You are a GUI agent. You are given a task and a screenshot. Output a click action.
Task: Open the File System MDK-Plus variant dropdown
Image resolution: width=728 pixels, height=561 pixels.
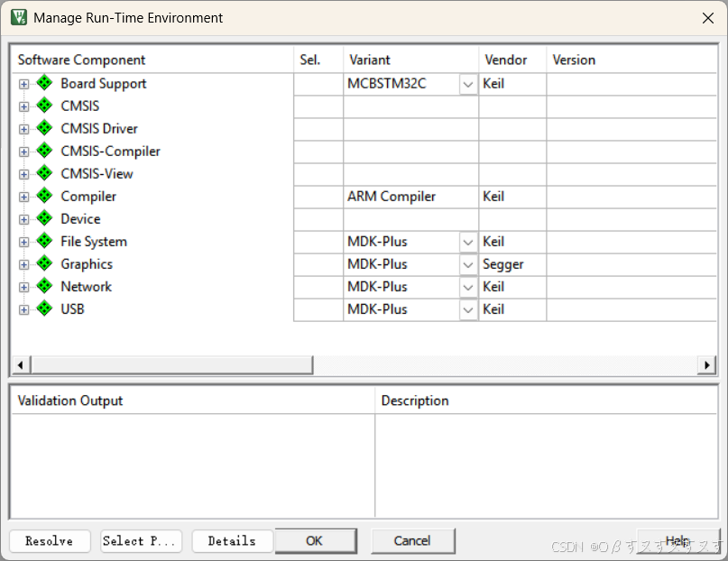pyautogui.click(x=468, y=241)
